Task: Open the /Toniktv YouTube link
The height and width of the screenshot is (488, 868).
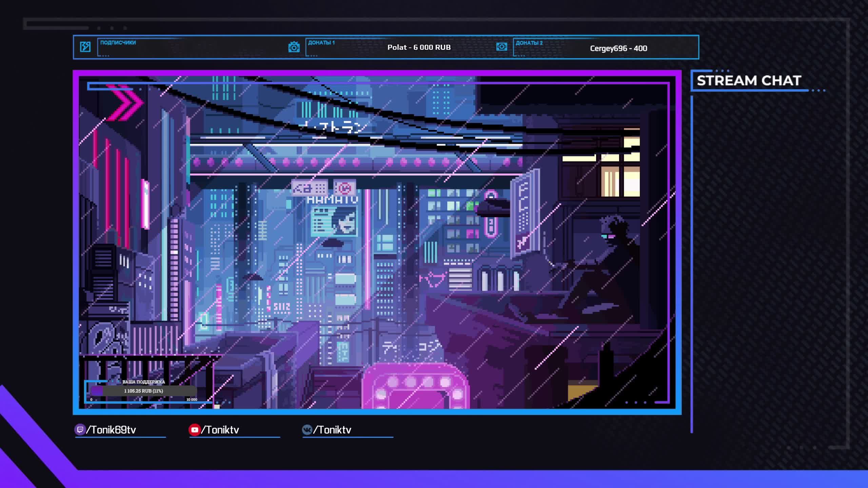Action: (220, 430)
